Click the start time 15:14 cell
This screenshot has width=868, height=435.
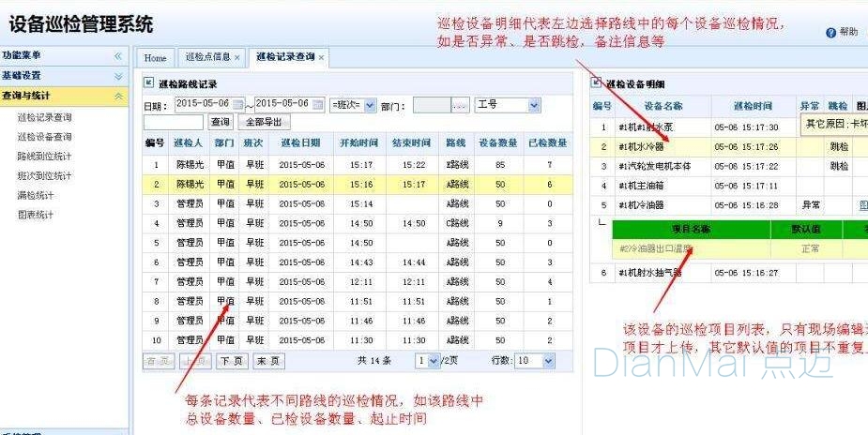[x=361, y=204]
